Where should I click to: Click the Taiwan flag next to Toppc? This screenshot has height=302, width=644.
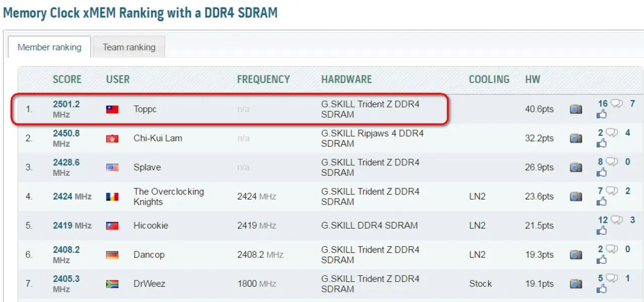point(112,110)
